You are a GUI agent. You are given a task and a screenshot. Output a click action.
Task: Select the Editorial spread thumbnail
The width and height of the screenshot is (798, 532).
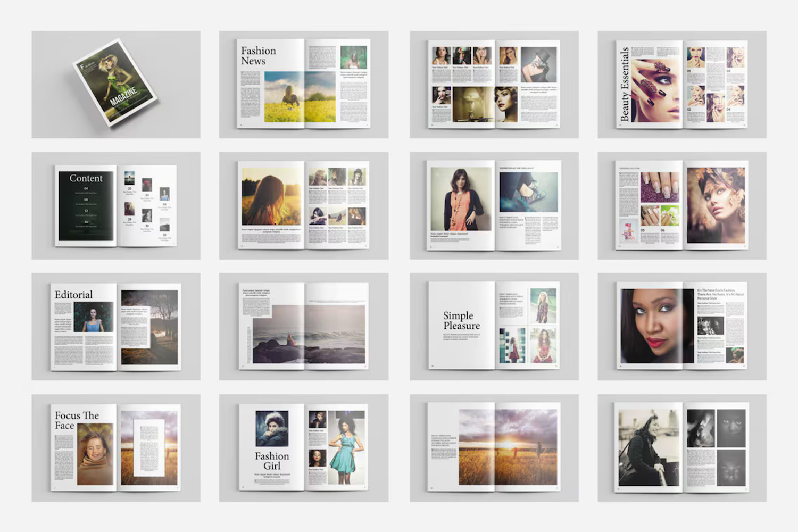(116, 327)
